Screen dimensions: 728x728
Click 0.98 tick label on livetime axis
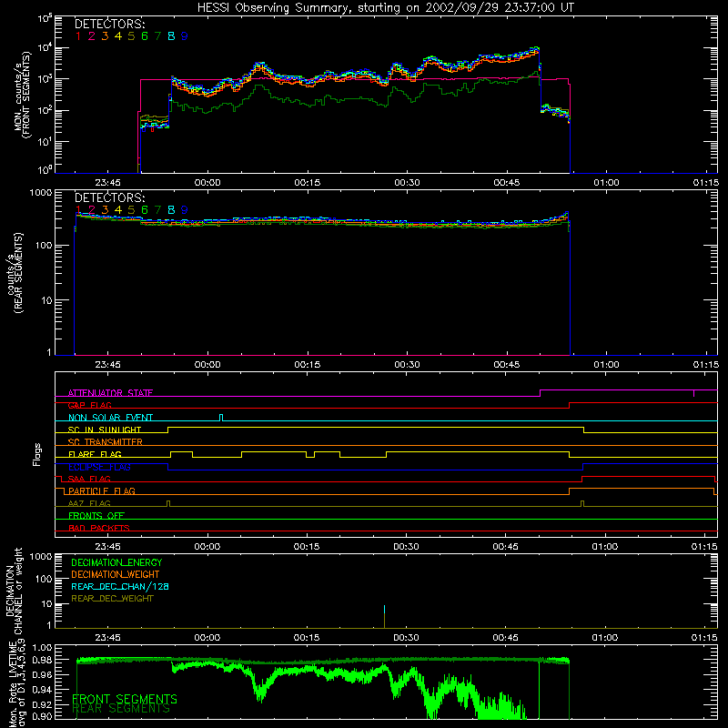click(43, 660)
